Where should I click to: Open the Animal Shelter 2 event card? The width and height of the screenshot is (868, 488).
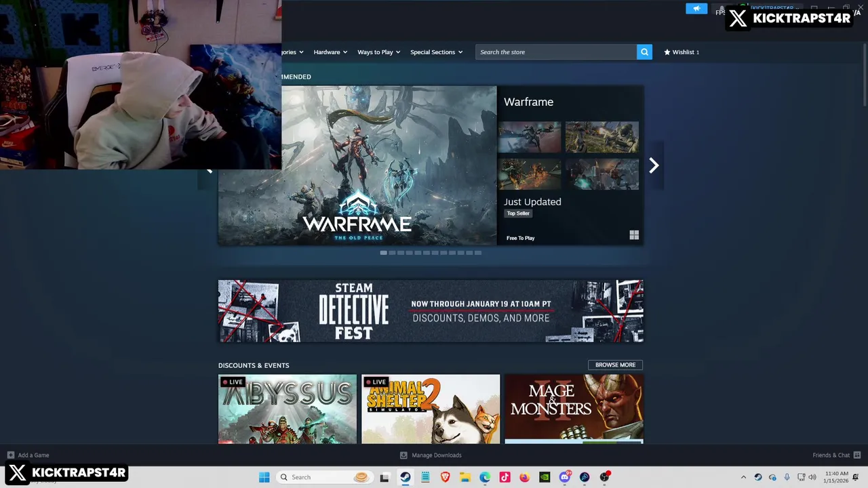click(431, 409)
